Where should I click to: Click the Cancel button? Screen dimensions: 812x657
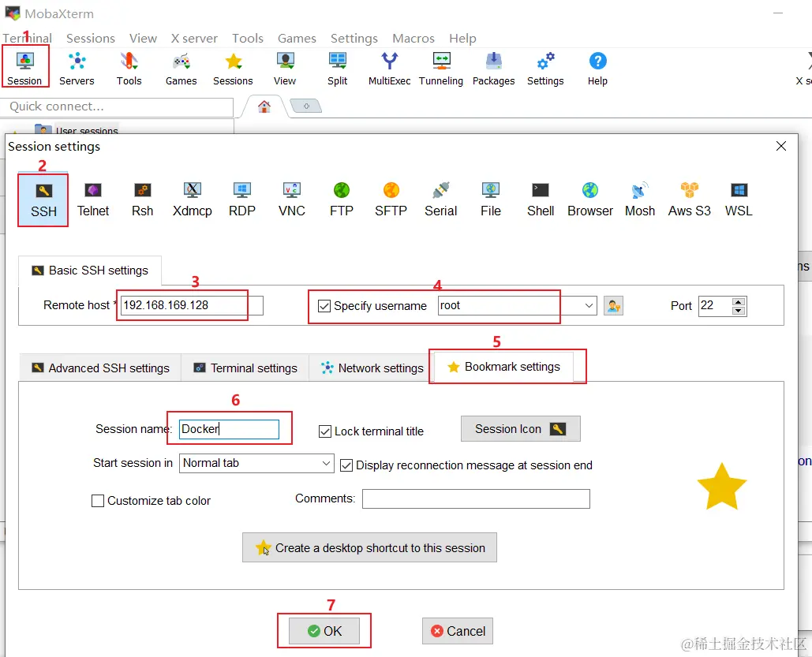pos(458,631)
